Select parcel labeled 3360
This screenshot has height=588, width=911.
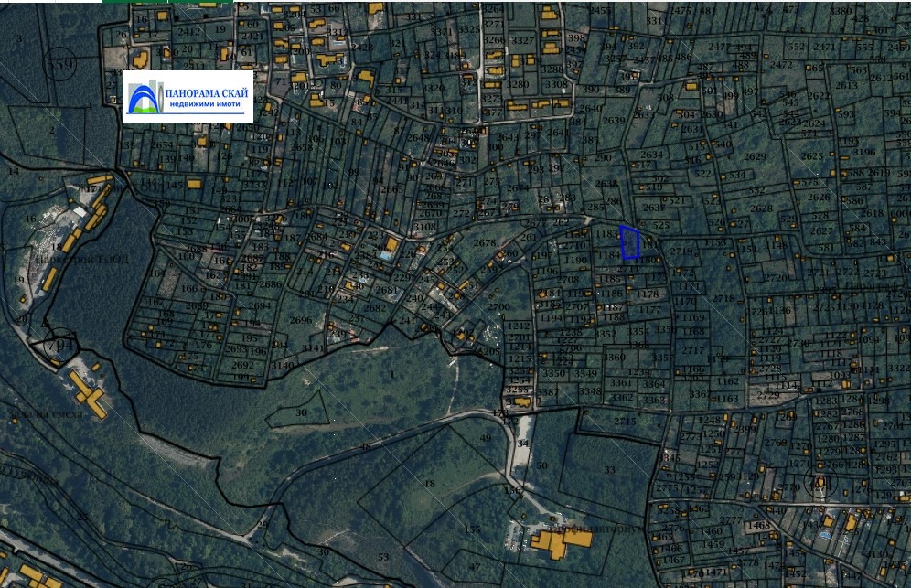616,357
